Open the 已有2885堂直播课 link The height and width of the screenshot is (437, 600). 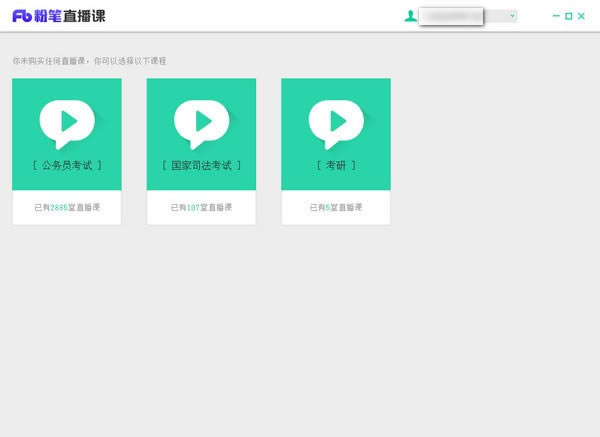[66, 207]
